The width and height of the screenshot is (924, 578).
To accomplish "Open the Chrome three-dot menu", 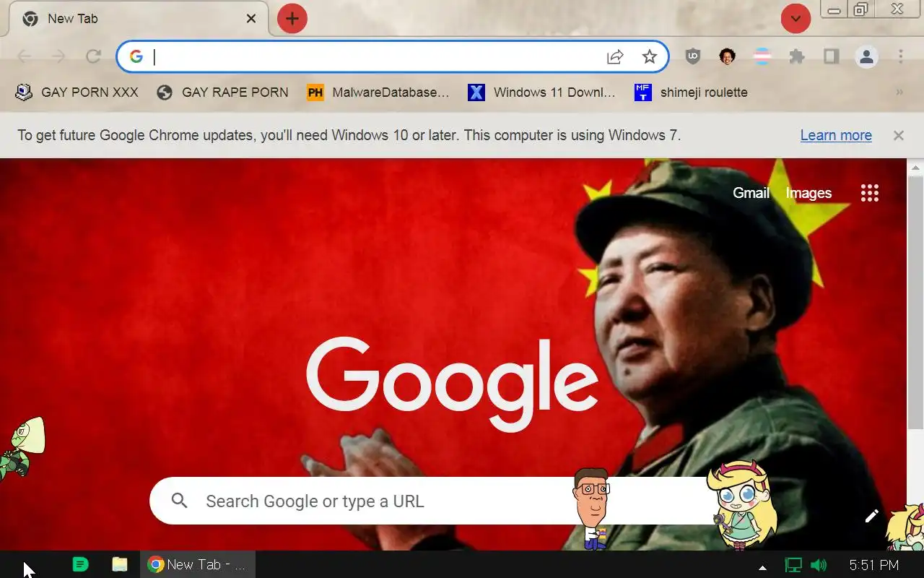I will click(x=901, y=56).
